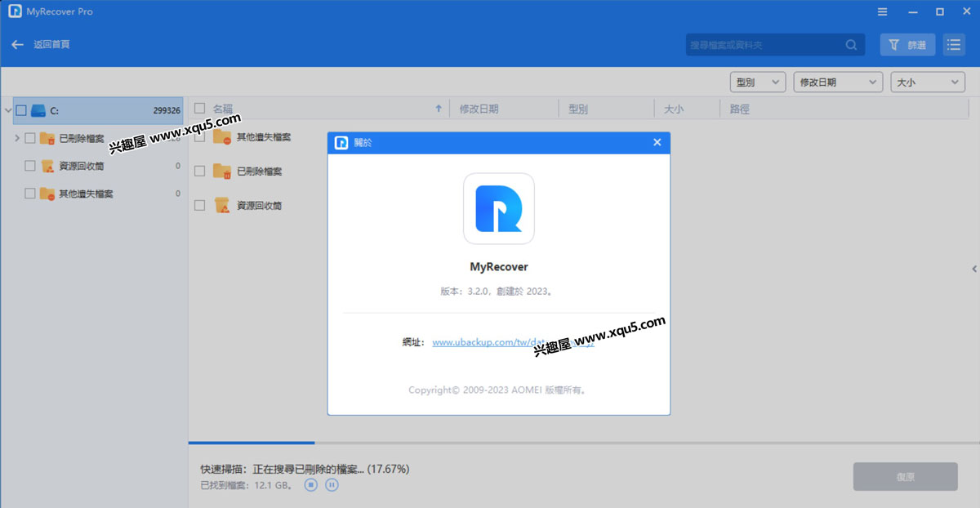Check 資源回收筒 checkbox in file list

click(x=199, y=206)
